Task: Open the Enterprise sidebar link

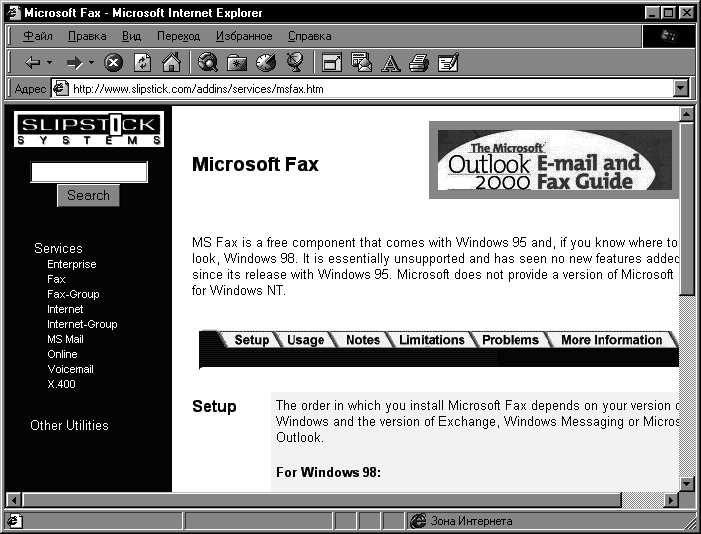Action: [x=72, y=264]
